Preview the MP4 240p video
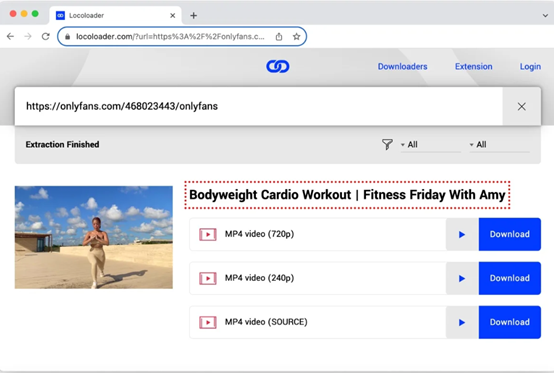This screenshot has width=554, height=373. coord(462,278)
